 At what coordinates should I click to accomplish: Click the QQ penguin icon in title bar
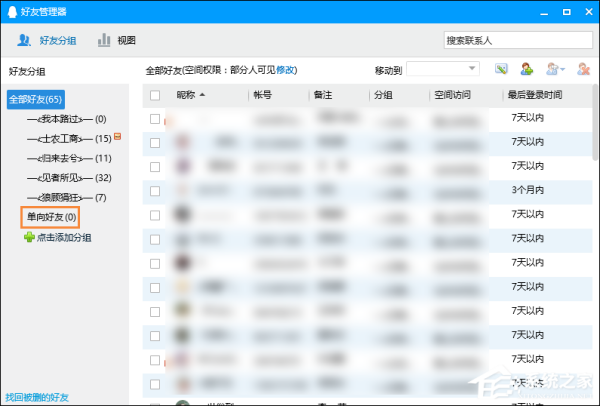click(x=12, y=12)
